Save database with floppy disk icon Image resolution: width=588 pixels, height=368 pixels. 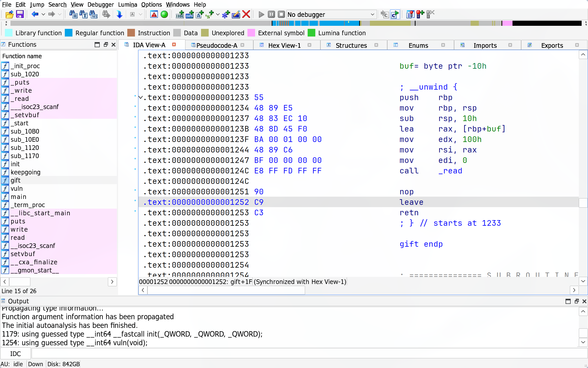click(x=20, y=14)
